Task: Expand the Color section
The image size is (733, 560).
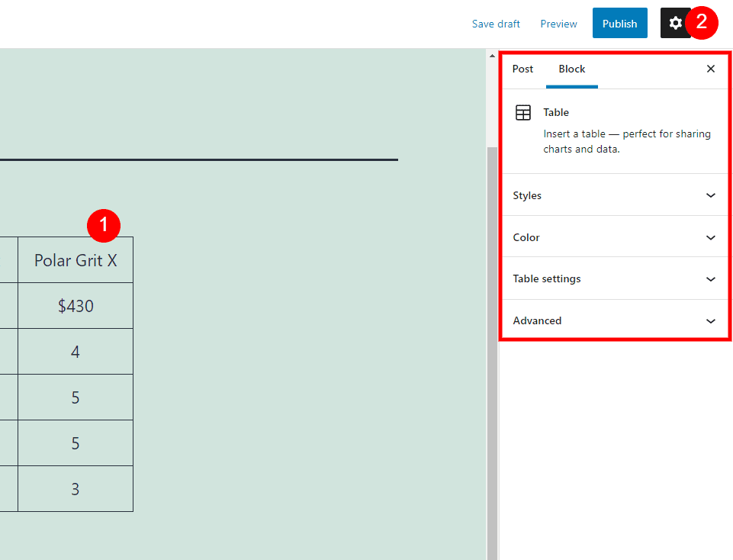Action: tap(614, 237)
